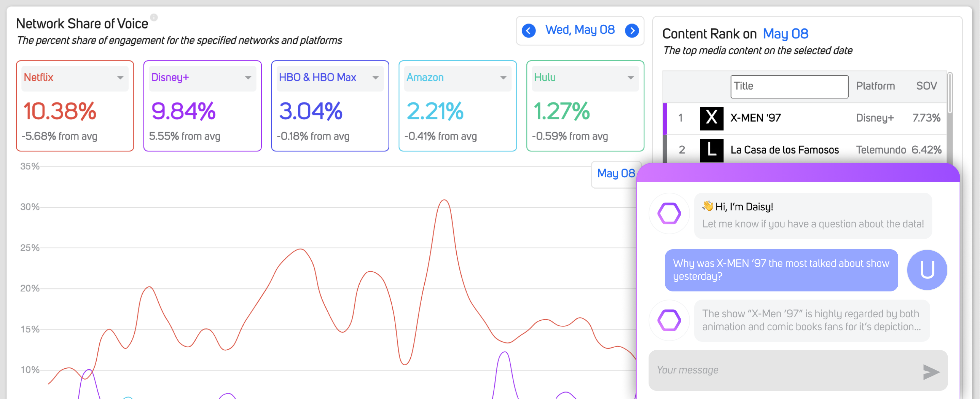
Task: Click the content rank table scrollbar
Action: pos(950,93)
